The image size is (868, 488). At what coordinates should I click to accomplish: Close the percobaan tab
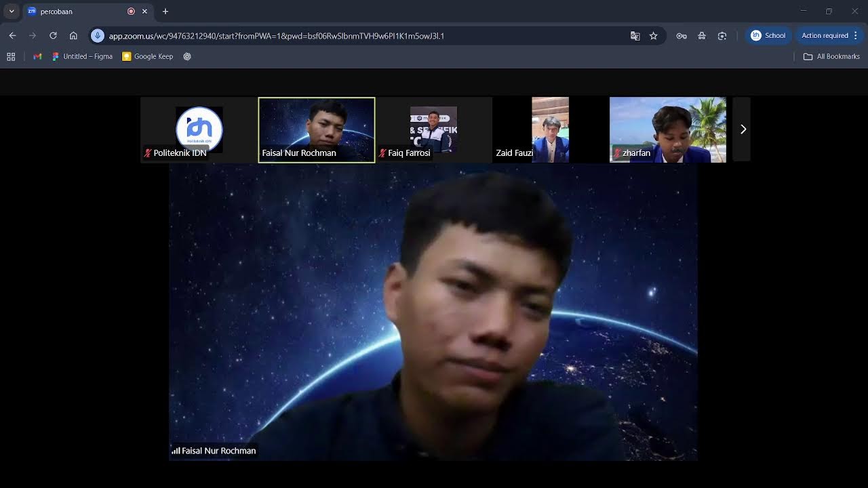coord(144,12)
